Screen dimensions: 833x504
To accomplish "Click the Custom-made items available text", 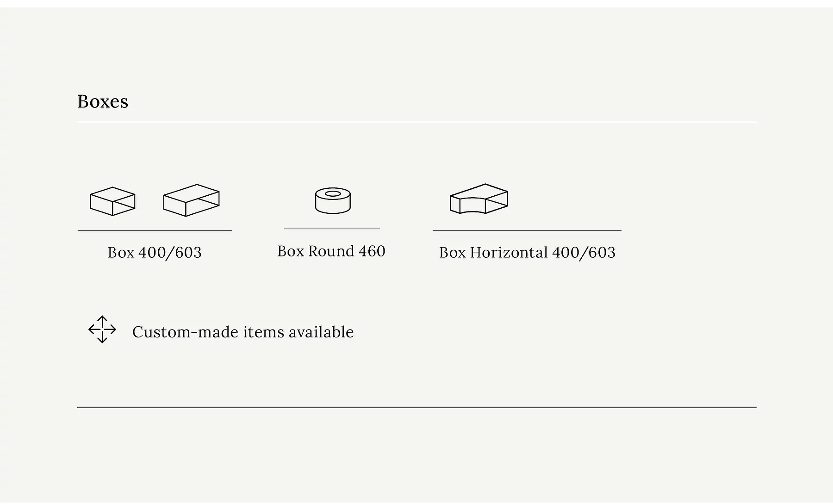I will [243, 332].
